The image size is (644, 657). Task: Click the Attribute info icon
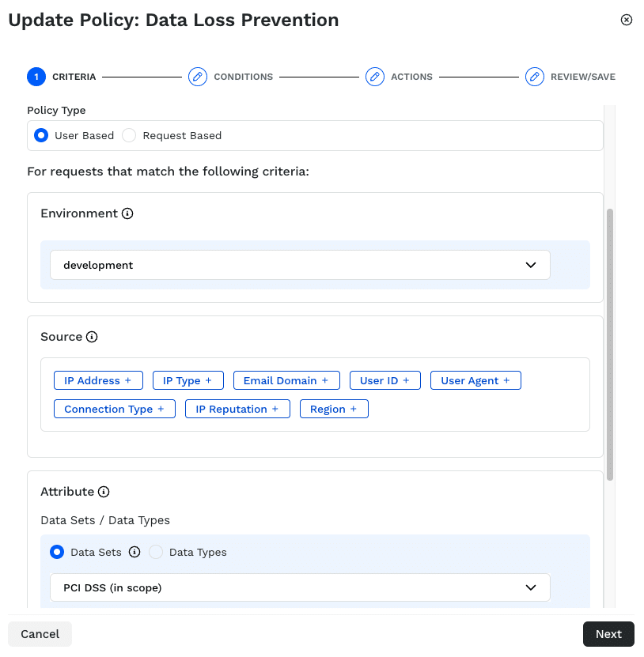tap(104, 492)
